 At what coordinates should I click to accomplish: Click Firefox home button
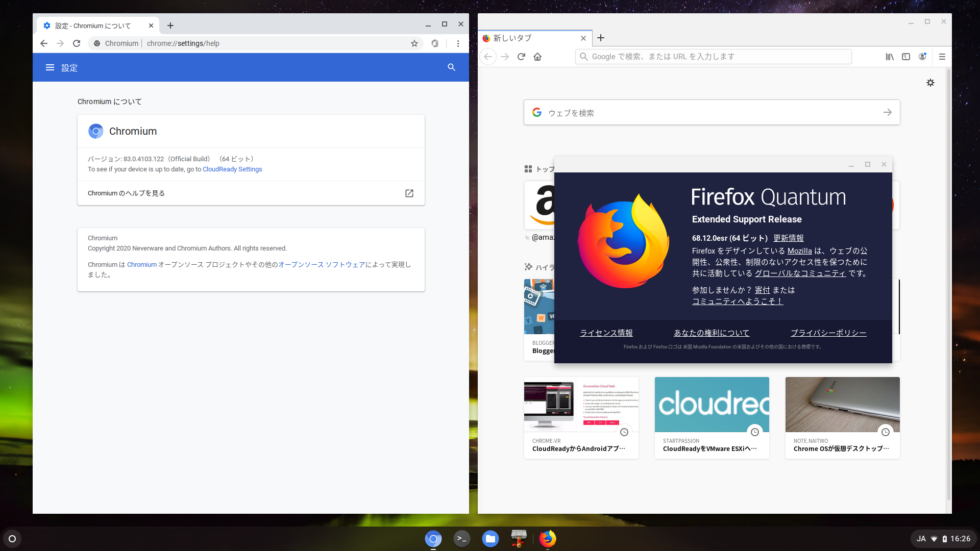point(537,57)
